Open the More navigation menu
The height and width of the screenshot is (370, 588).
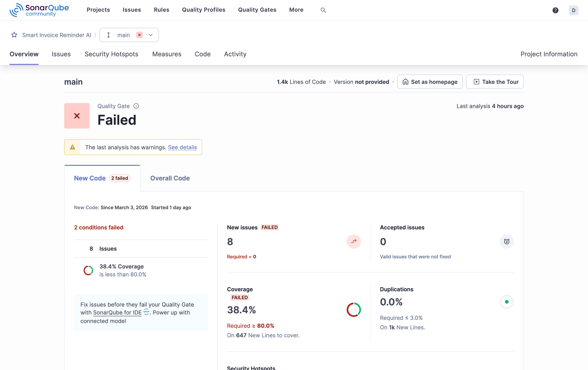[296, 10]
